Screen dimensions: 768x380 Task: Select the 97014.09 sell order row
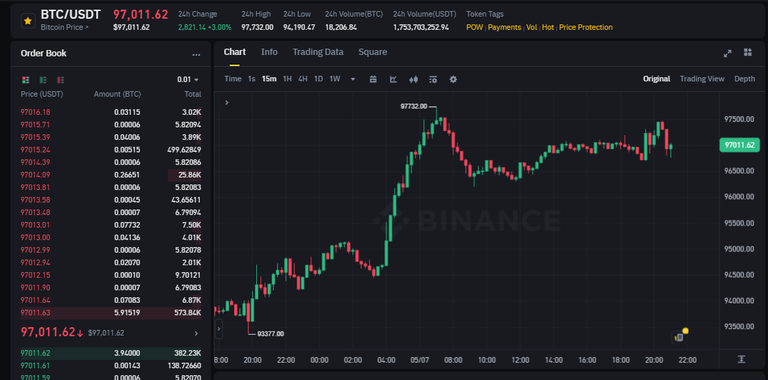[111, 175]
